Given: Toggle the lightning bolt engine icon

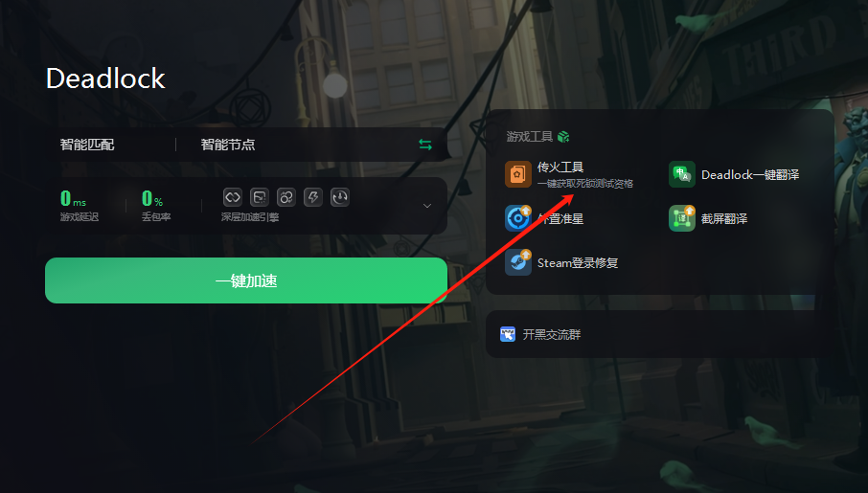Looking at the screenshot, I should click(313, 197).
